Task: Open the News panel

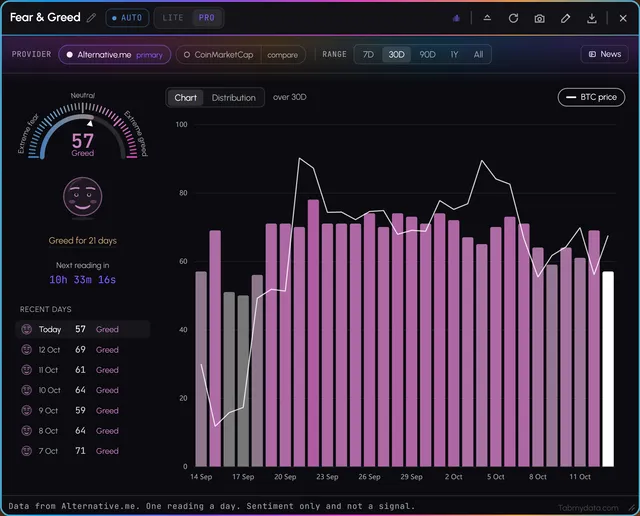Action: 604,54
